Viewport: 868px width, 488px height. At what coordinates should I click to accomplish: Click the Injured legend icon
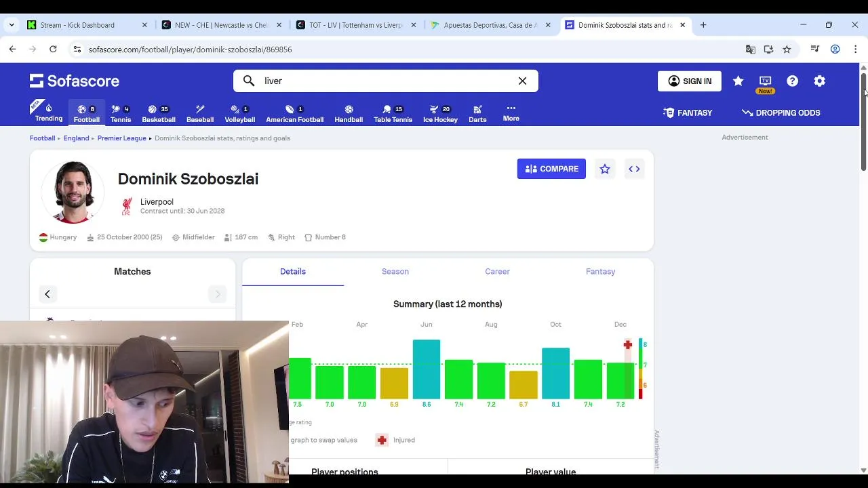pyautogui.click(x=382, y=440)
